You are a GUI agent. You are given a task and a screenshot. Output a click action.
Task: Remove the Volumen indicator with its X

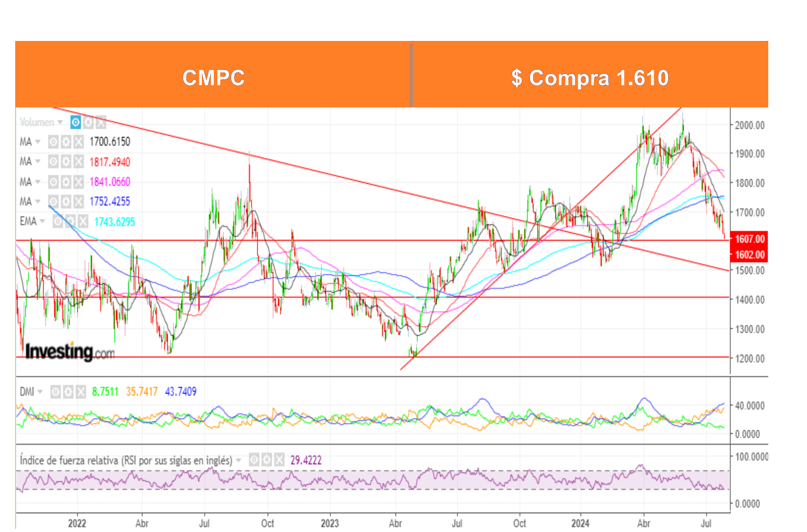(x=101, y=122)
